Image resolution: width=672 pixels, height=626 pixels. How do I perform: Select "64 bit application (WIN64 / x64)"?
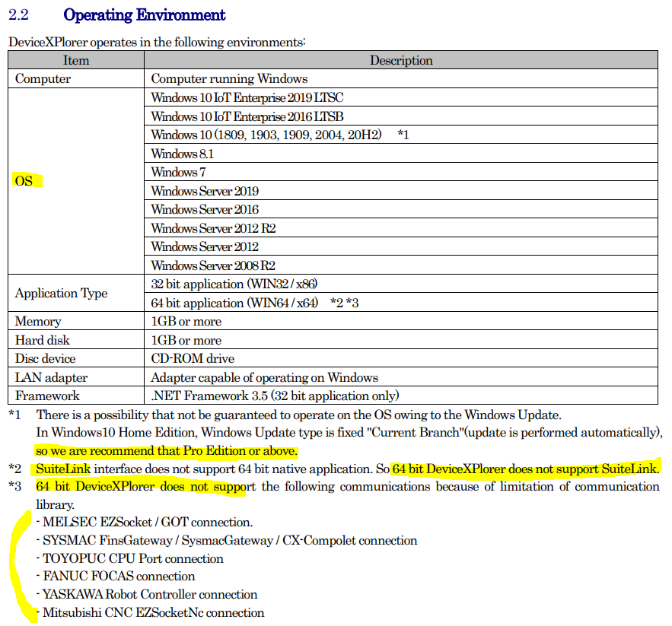click(x=401, y=303)
